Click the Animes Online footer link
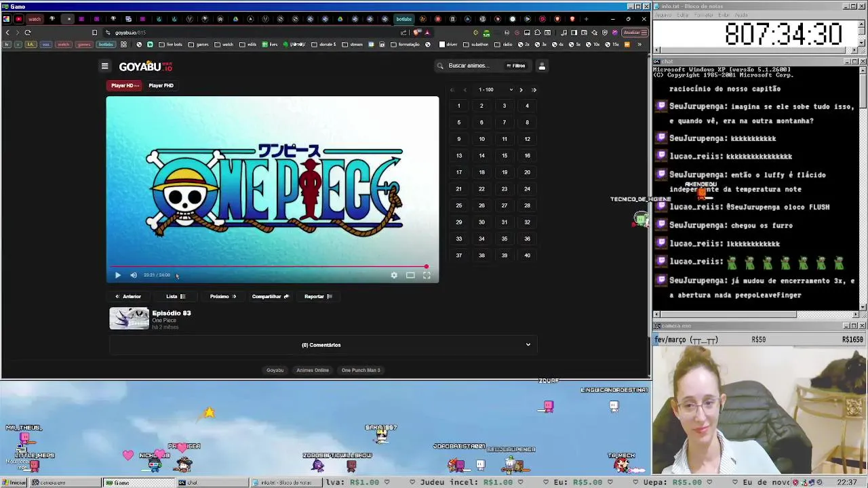 [x=313, y=370]
